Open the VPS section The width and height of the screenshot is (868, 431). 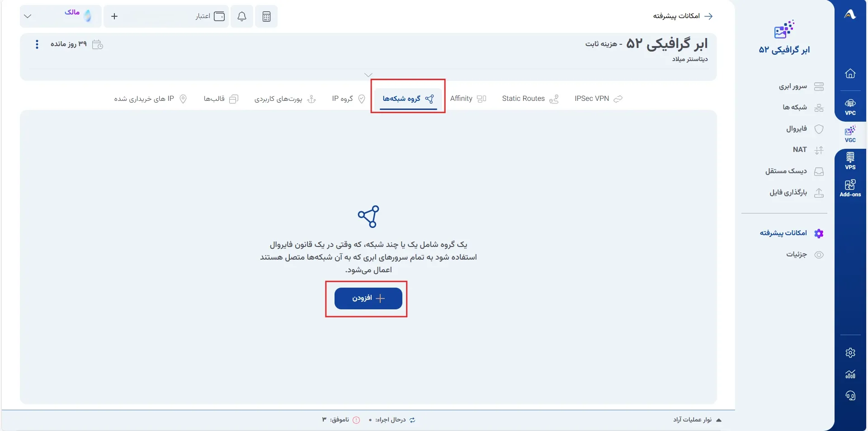850,161
